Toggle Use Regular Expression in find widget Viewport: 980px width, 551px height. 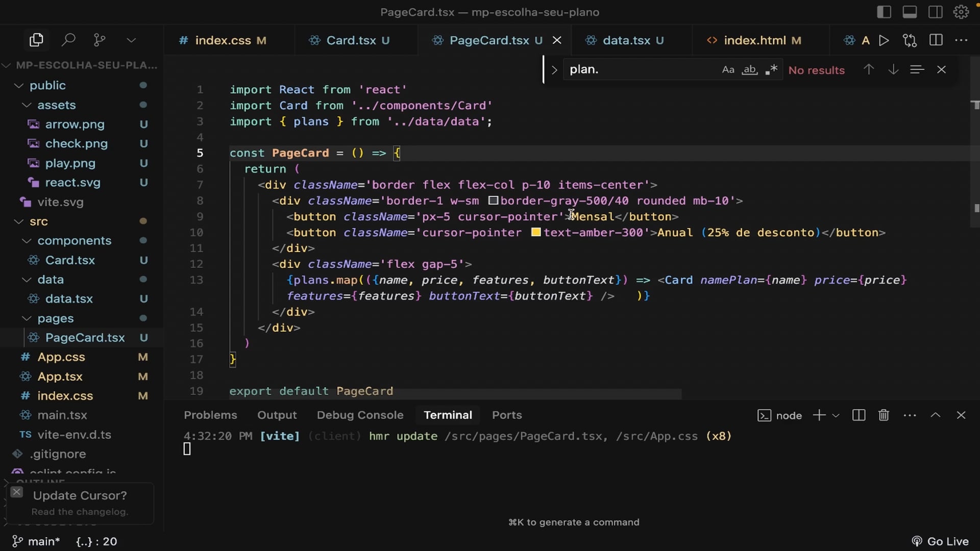[x=771, y=70]
